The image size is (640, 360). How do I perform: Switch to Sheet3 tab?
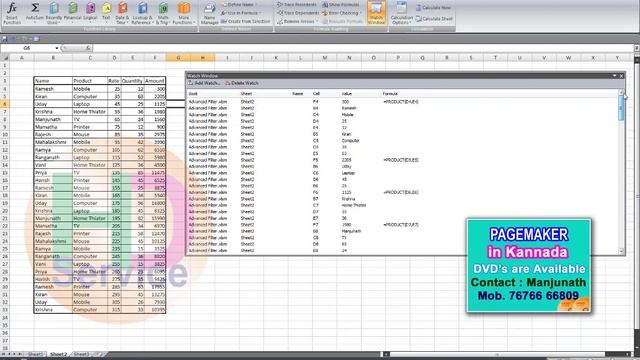click(81, 354)
